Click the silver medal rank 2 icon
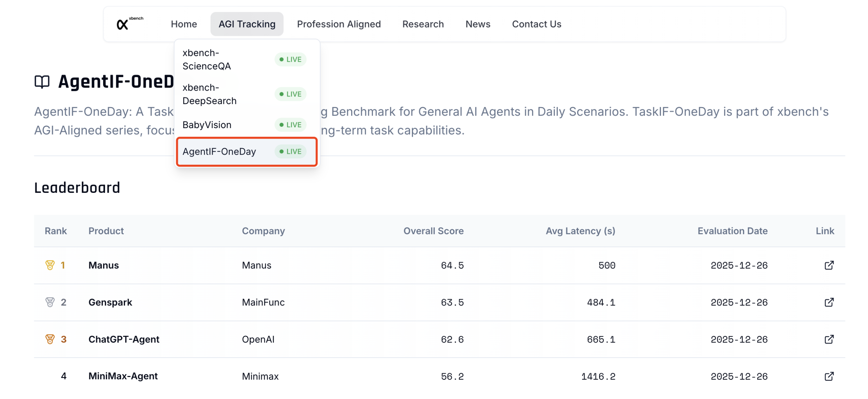The width and height of the screenshot is (868, 399). (50, 302)
